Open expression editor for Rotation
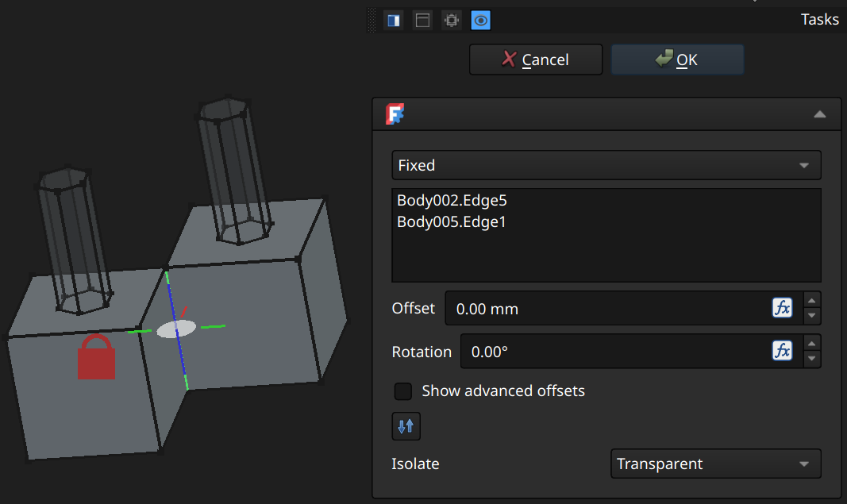Image resolution: width=847 pixels, height=504 pixels. click(x=782, y=351)
